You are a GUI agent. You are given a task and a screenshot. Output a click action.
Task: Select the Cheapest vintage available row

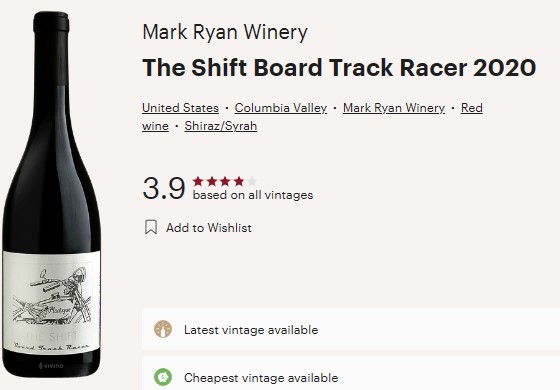click(x=351, y=374)
